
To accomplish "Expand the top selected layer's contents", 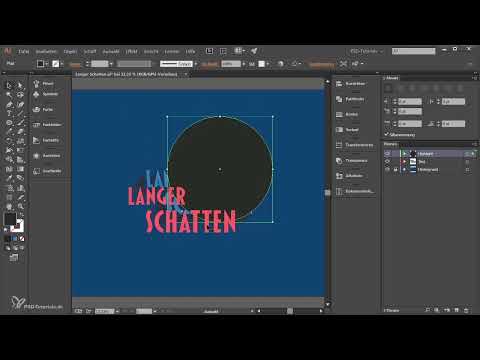I will [404, 153].
